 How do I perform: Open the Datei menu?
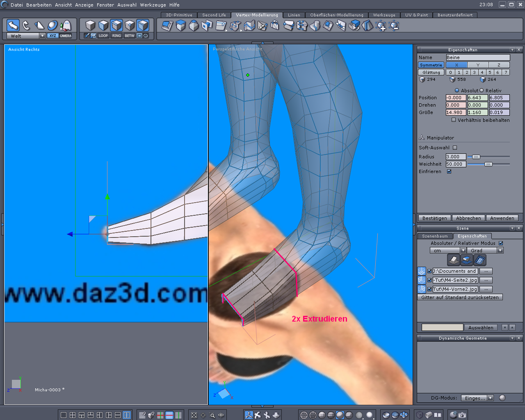[17, 5]
